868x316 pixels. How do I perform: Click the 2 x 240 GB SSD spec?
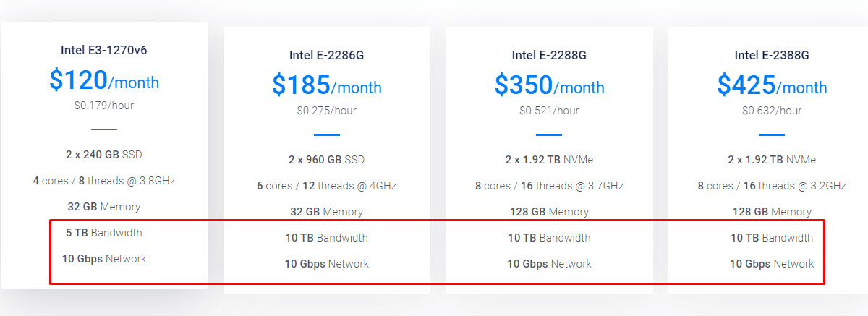104,154
